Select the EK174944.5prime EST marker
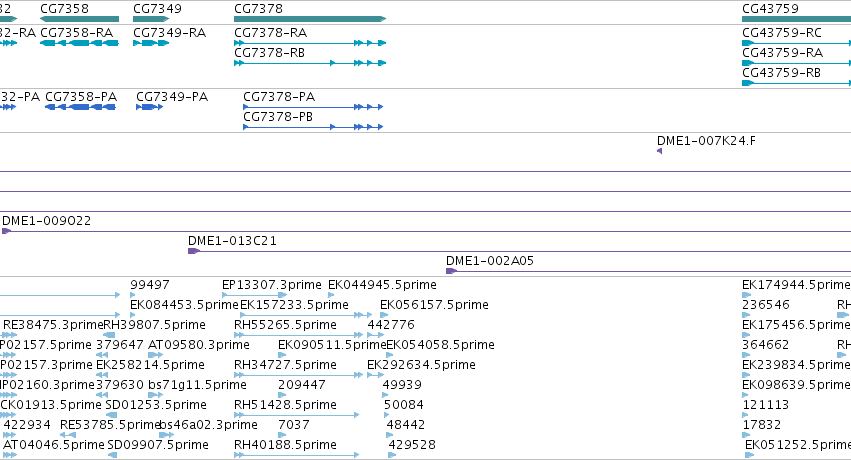 coord(746,295)
